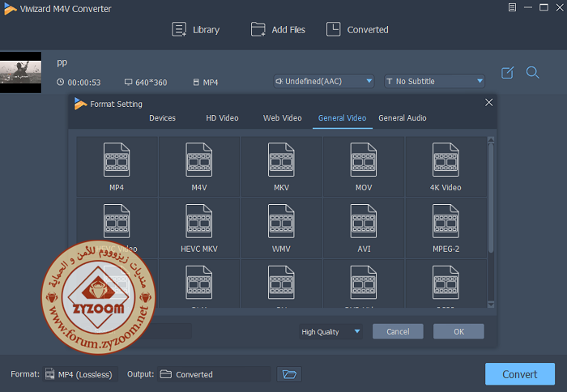The image size is (567, 392).
Task: Click the magnifier search icon
Action: coord(533,73)
